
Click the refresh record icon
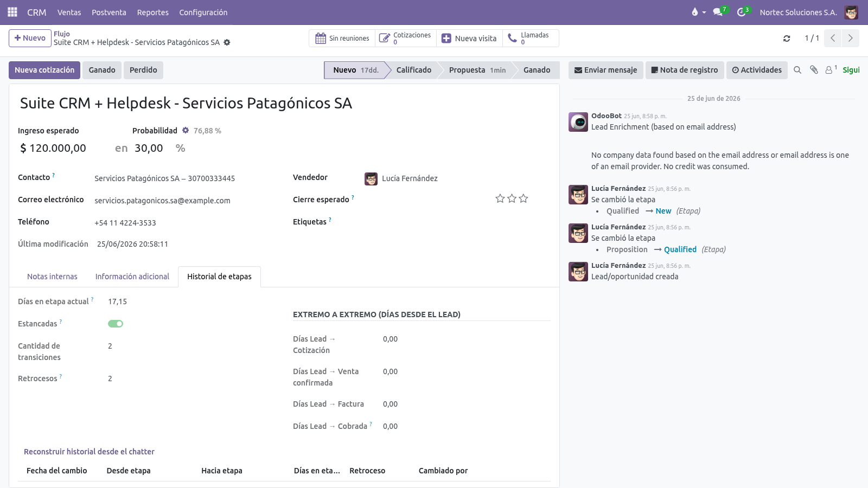[x=787, y=38]
